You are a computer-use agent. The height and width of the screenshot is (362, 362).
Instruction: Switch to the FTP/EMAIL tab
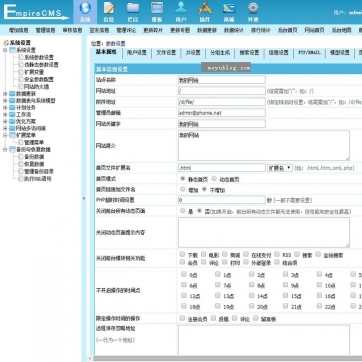(309, 53)
